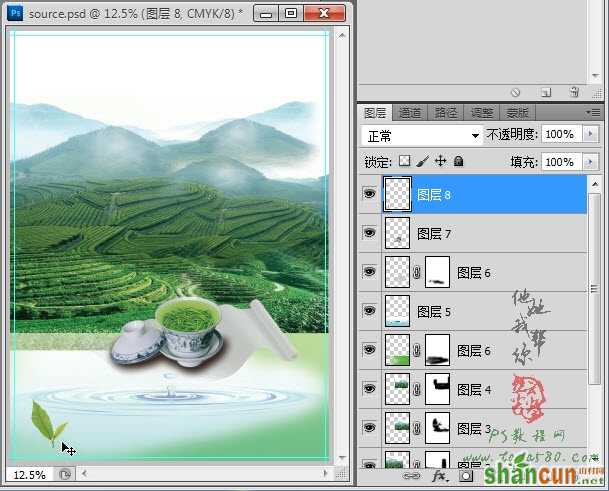Open the 正常 blend mode dropdown
The width and height of the screenshot is (609, 491).
pos(422,136)
